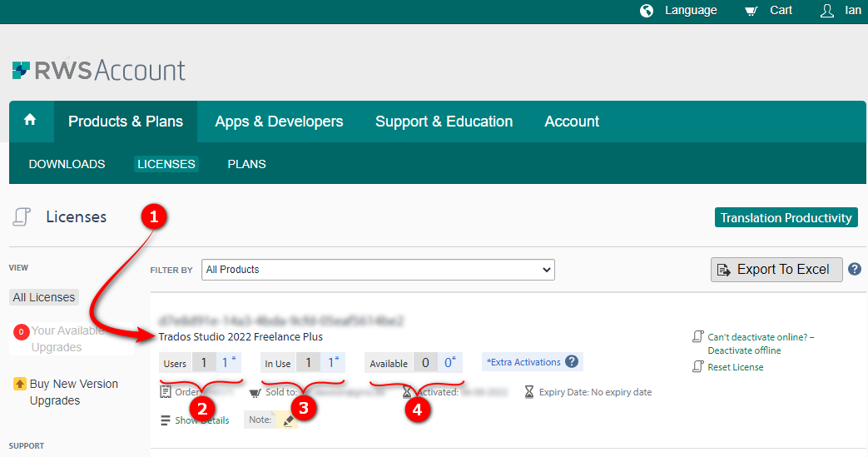Open the Support & Education tab
Screen dimensions: 868x457
pos(444,122)
